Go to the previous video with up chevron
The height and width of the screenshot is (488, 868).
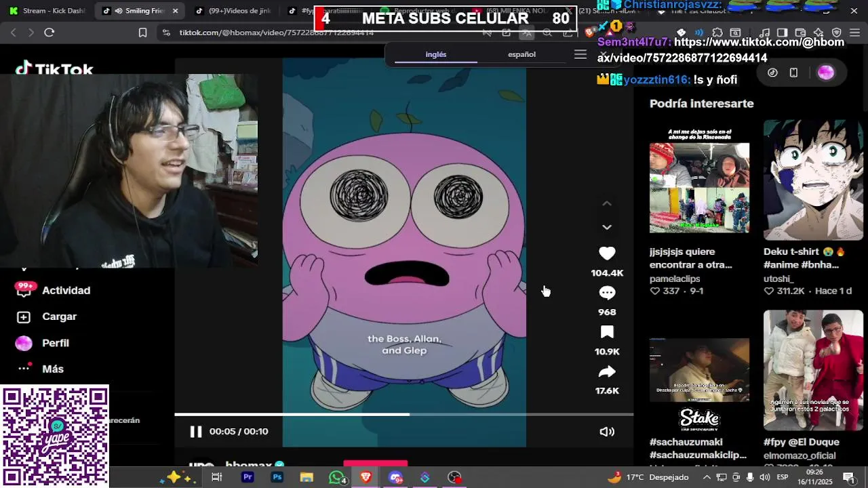click(x=607, y=203)
